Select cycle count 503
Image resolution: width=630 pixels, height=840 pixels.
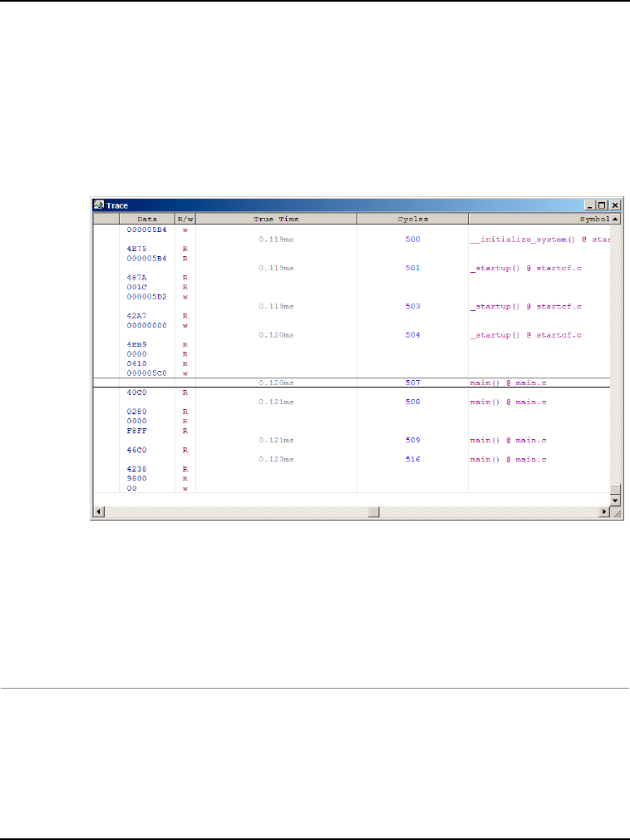413,306
